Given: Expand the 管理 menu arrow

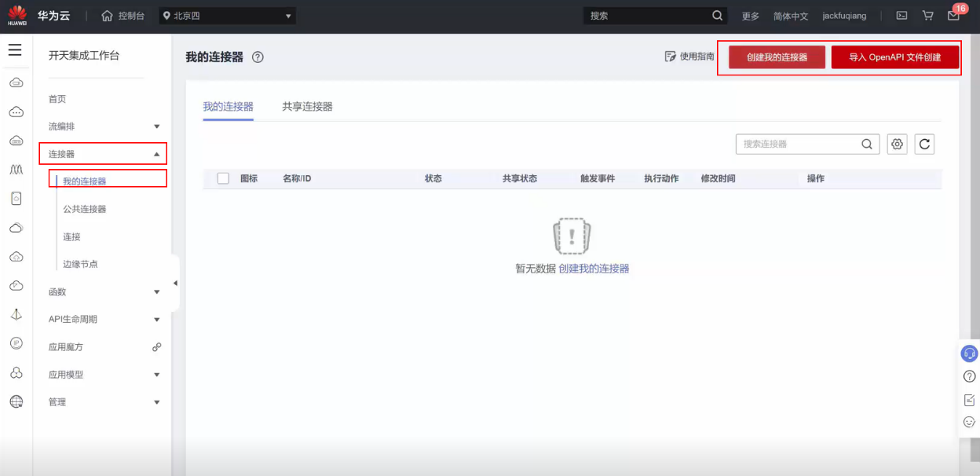Looking at the screenshot, I should (156, 402).
